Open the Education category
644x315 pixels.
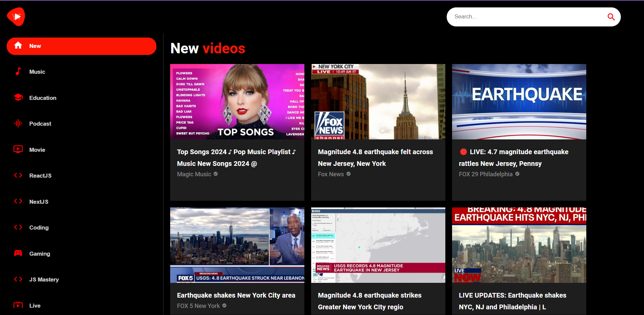click(82, 98)
